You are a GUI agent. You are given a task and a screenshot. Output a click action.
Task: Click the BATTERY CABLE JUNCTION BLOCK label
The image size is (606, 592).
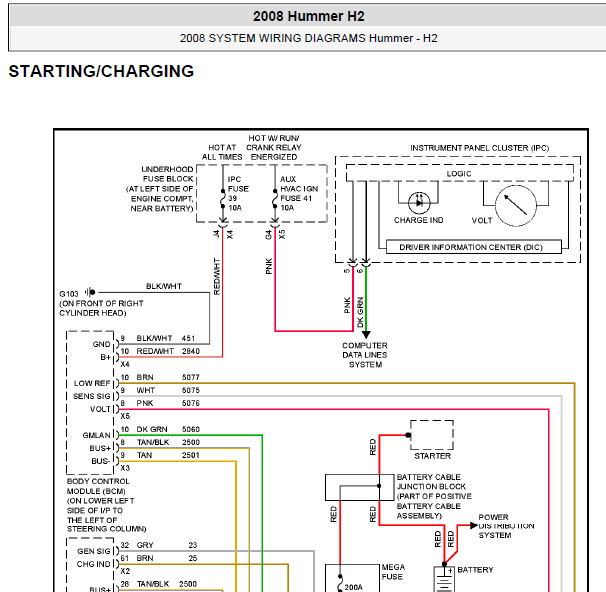(x=434, y=496)
